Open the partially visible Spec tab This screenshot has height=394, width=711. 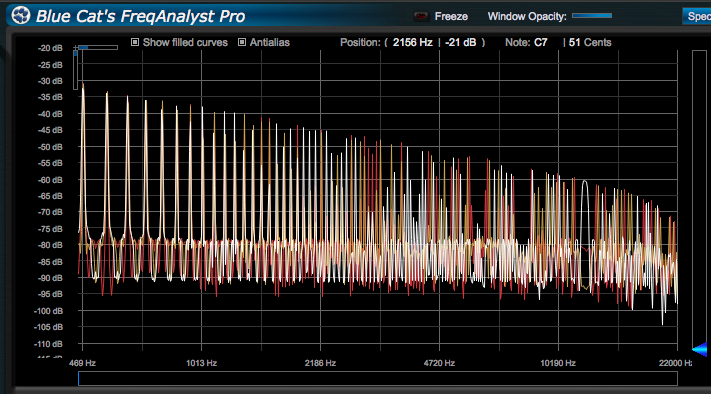click(x=697, y=16)
